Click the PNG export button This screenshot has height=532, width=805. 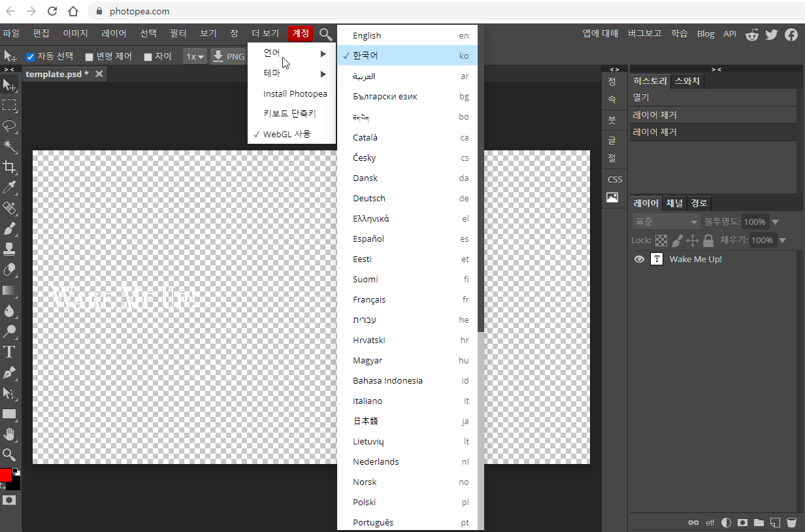point(229,57)
